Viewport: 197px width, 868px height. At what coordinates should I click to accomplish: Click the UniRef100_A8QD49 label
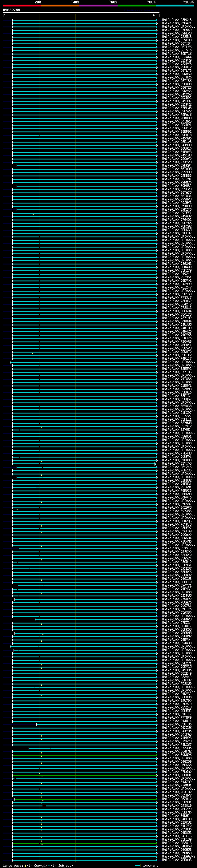pyautogui.click(x=177, y=562)
